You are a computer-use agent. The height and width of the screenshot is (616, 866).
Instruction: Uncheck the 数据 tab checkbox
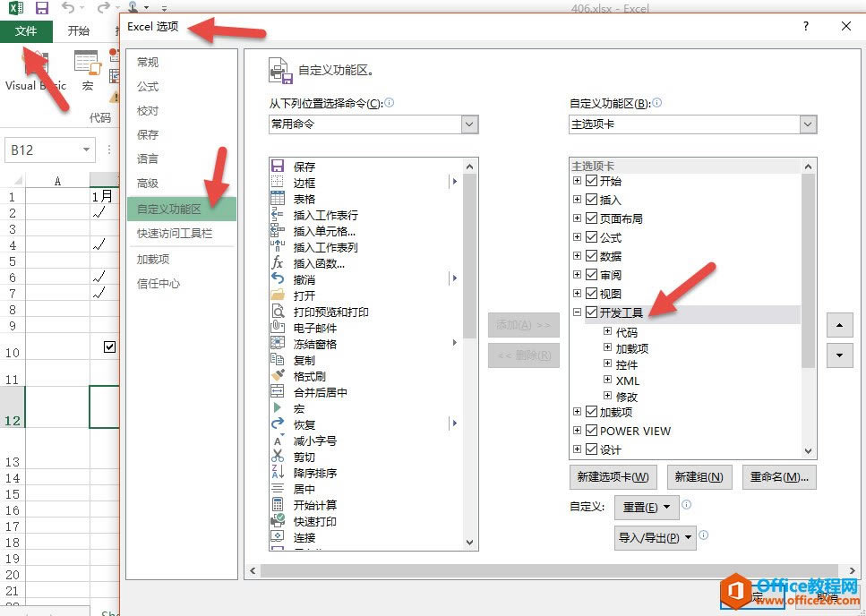click(591, 255)
